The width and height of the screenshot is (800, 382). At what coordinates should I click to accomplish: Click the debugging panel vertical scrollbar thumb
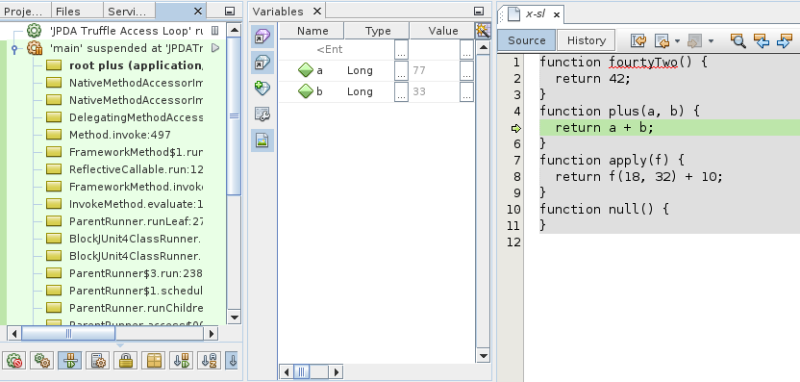(x=233, y=116)
